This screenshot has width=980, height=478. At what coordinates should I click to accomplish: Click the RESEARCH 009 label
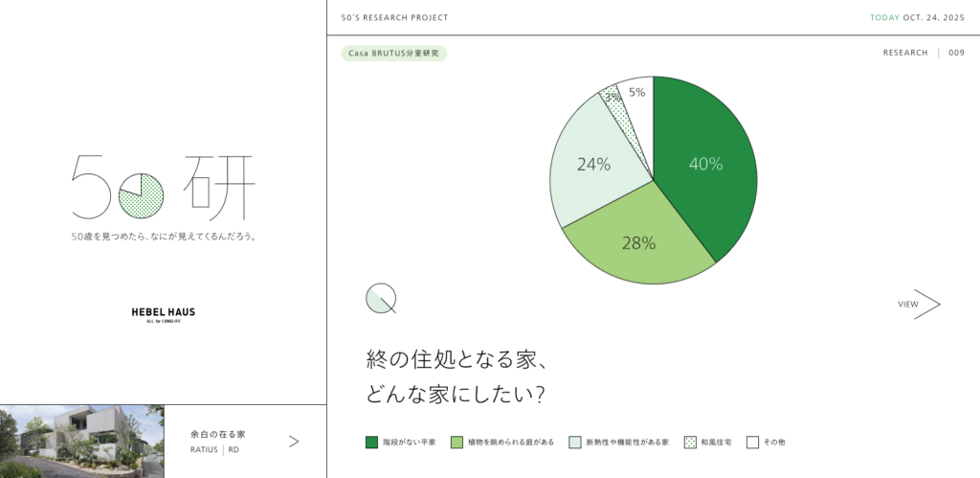923,54
